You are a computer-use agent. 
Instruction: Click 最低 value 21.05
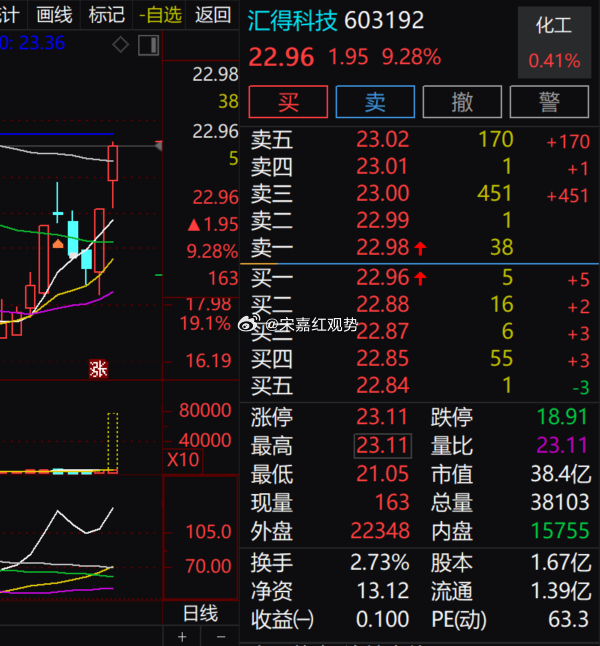(382, 474)
